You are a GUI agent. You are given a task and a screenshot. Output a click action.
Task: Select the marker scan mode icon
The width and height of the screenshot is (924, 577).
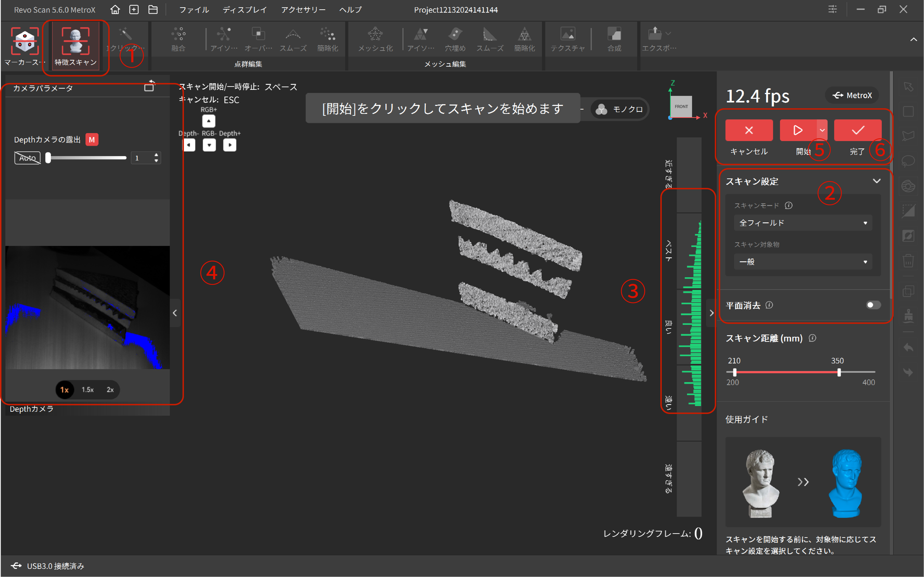[24, 41]
